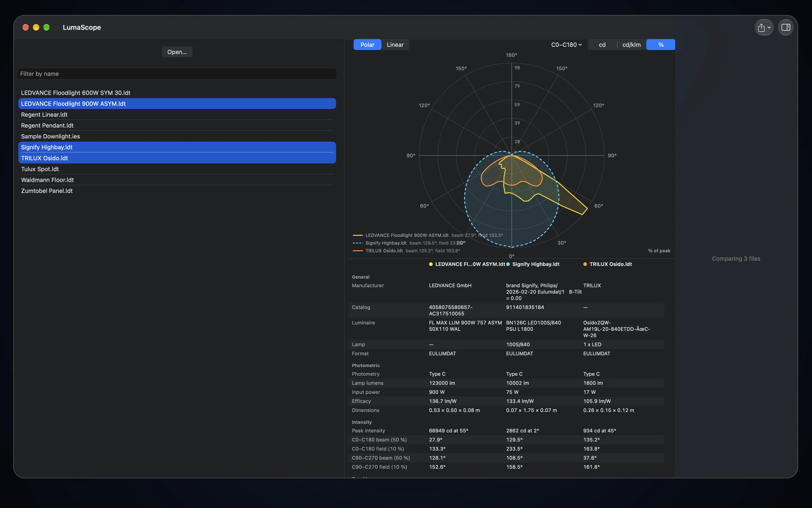Click LEDVANCE legend entry in chart
Image resolution: width=812 pixels, height=508 pixels.
[x=428, y=235]
